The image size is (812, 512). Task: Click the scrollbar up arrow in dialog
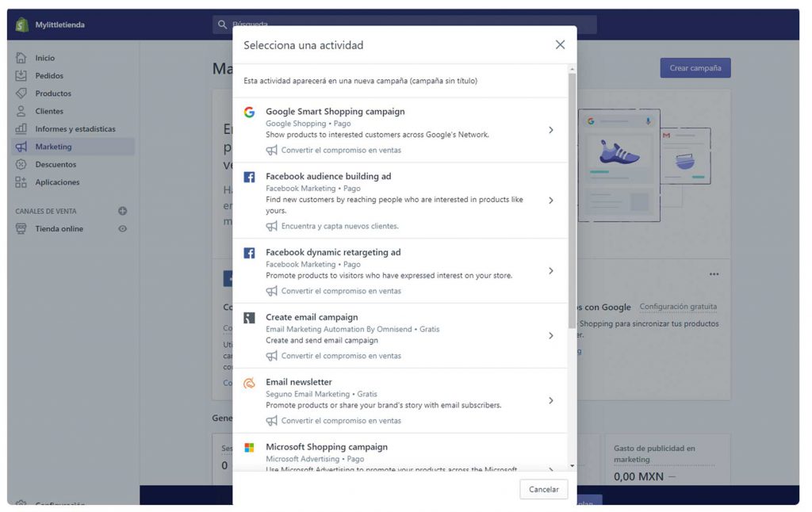[572, 69]
